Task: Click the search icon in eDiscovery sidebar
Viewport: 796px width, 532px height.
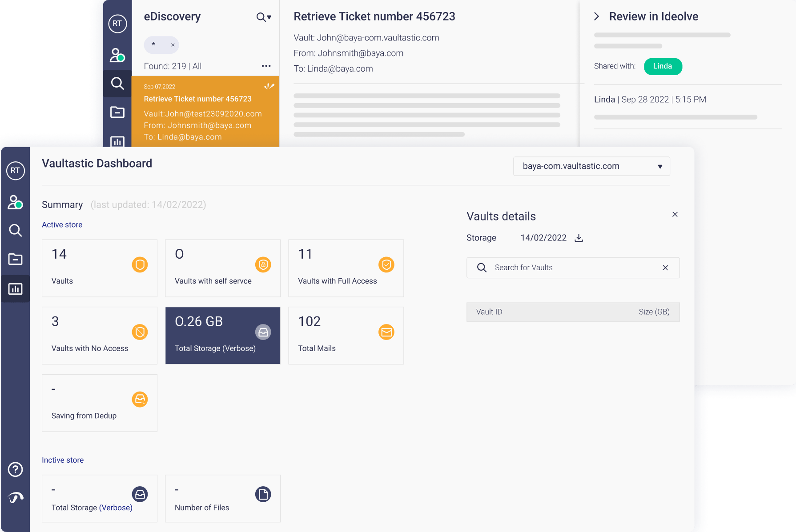Action: [x=117, y=83]
